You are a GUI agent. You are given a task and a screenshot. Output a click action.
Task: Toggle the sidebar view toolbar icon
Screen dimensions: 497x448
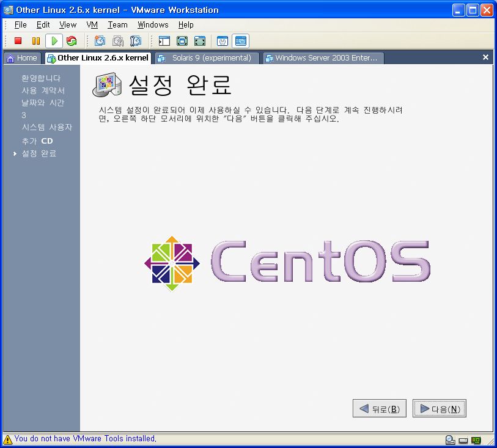pyautogui.click(x=164, y=41)
